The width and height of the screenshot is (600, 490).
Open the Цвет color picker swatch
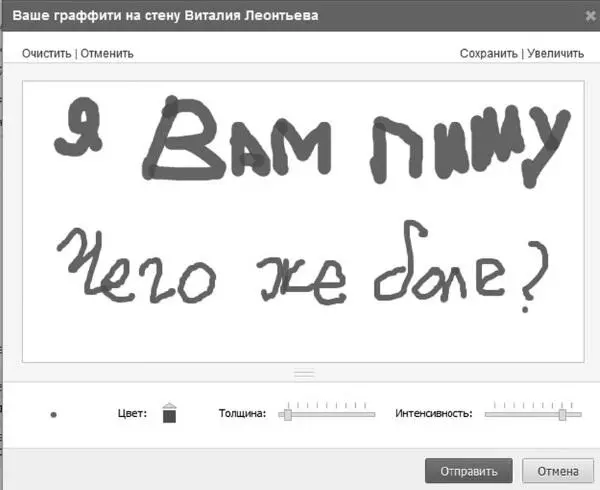pyautogui.click(x=169, y=413)
